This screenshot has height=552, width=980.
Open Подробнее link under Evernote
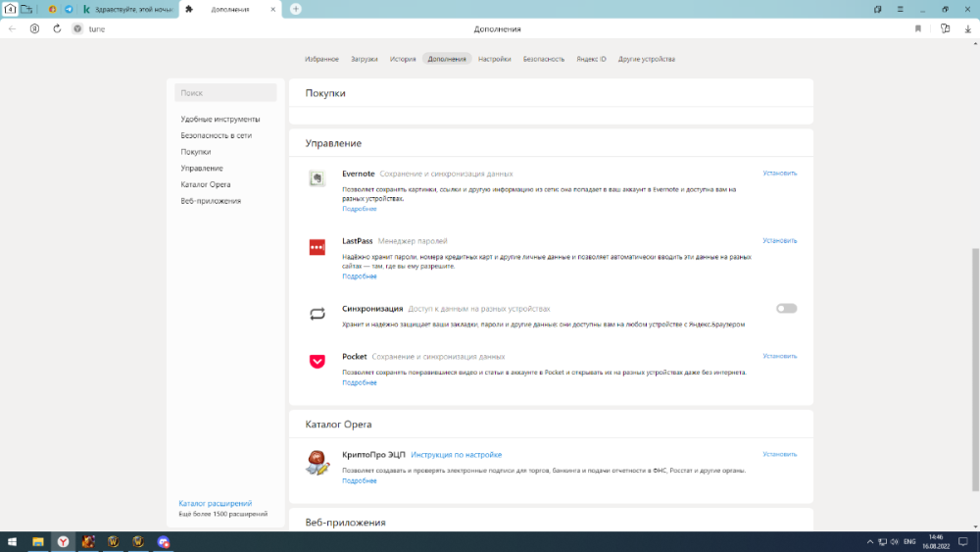click(360, 209)
